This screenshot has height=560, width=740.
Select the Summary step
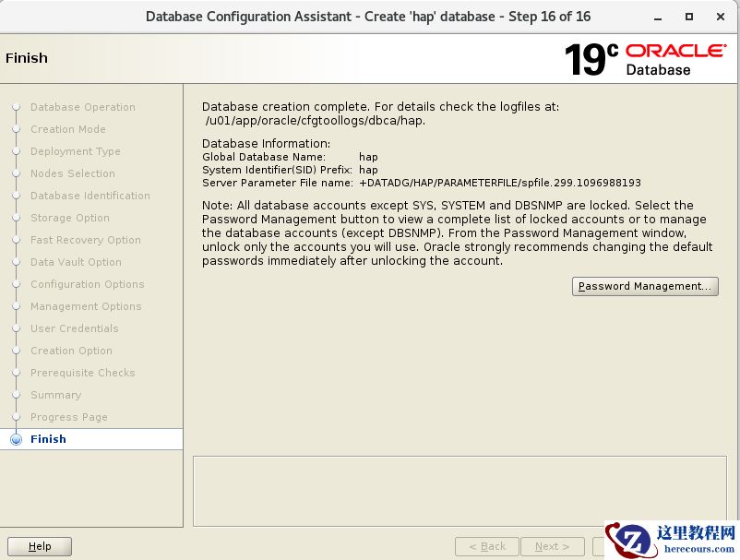tap(55, 396)
